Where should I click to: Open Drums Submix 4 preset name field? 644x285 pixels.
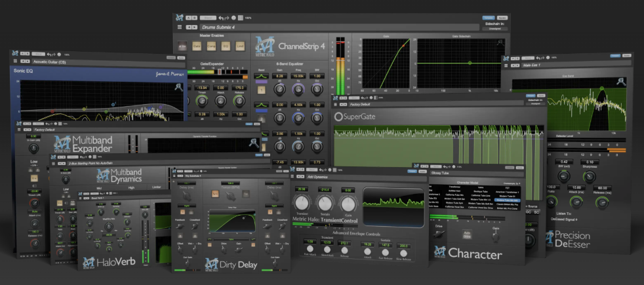click(x=340, y=28)
